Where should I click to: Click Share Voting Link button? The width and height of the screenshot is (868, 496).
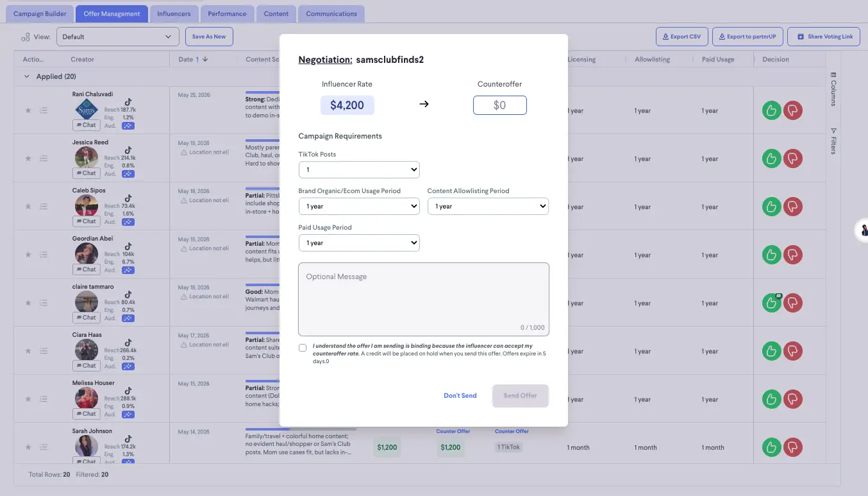tap(824, 37)
